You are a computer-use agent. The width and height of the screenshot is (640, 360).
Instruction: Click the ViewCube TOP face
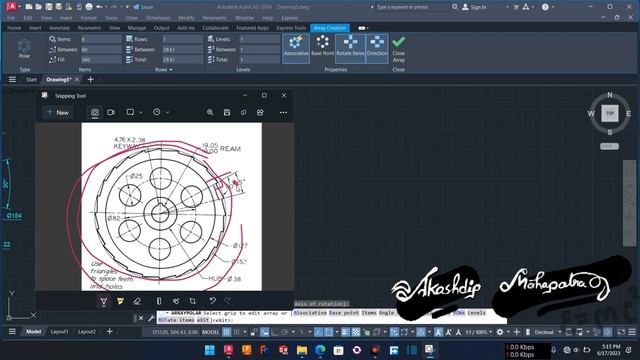point(610,113)
